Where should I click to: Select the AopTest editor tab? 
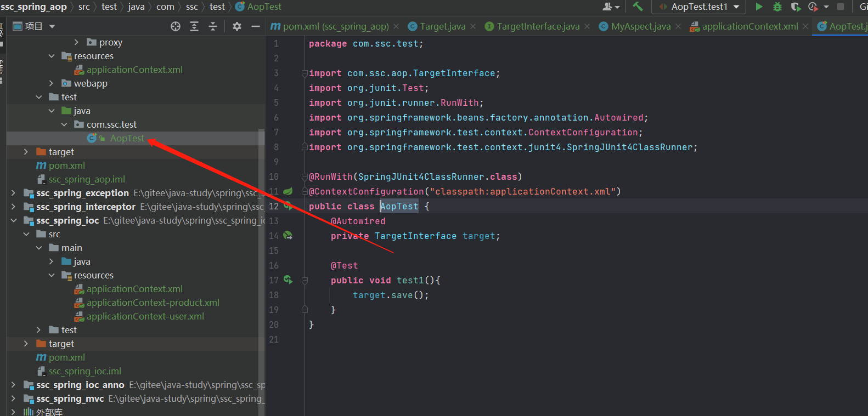coord(842,26)
